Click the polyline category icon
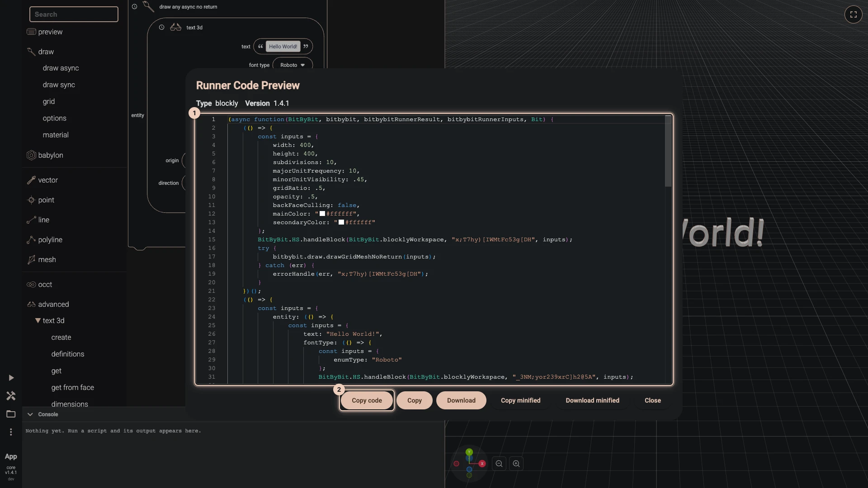The width and height of the screenshot is (868, 488). point(31,240)
